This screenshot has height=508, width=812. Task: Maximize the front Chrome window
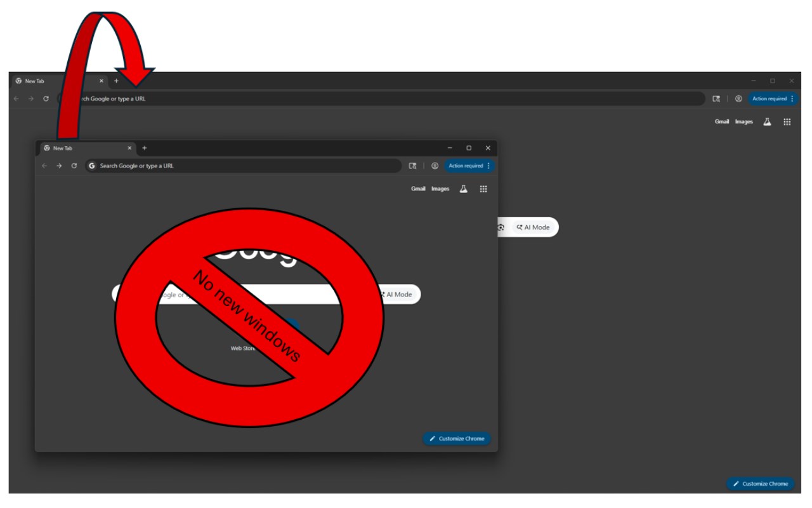[469, 148]
